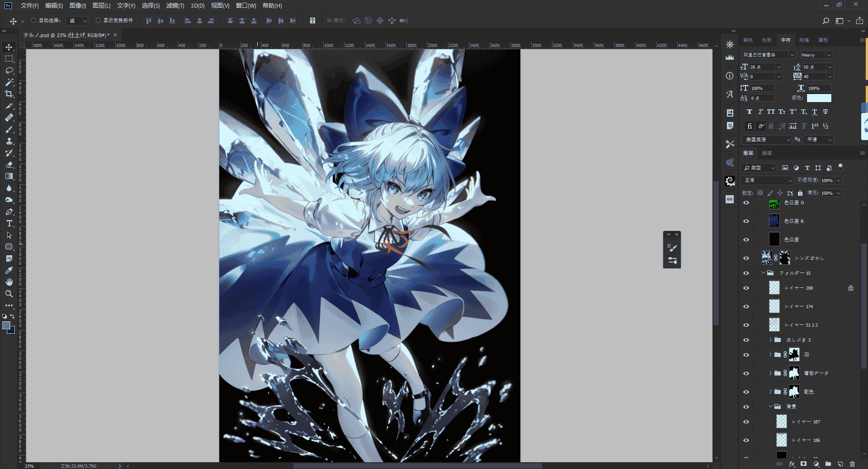Switch to the 段落 tab
This screenshot has width=868, height=469.
pos(804,40)
